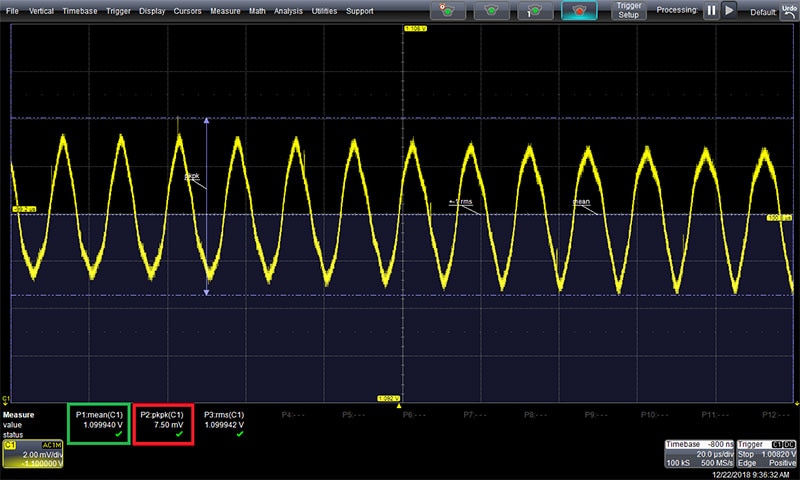Resume processing with the play icon
Screen dimensions: 800x480
(x=729, y=10)
